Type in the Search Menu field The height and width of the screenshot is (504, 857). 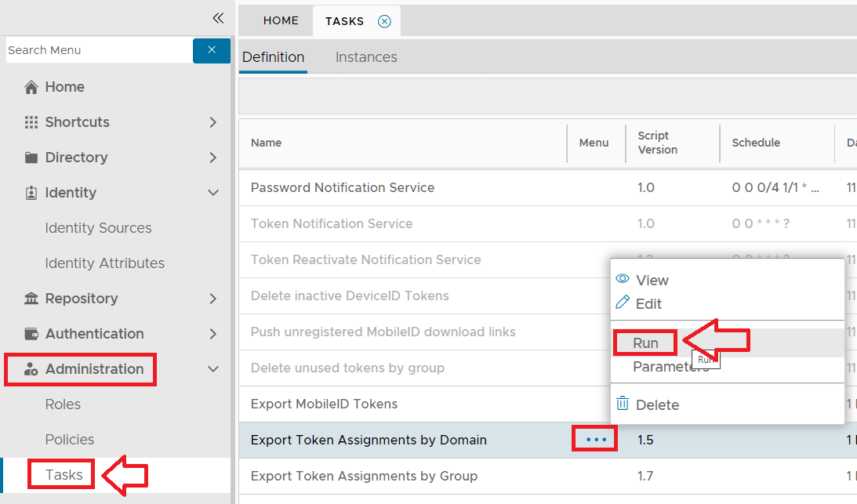pyautogui.click(x=98, y=50)
